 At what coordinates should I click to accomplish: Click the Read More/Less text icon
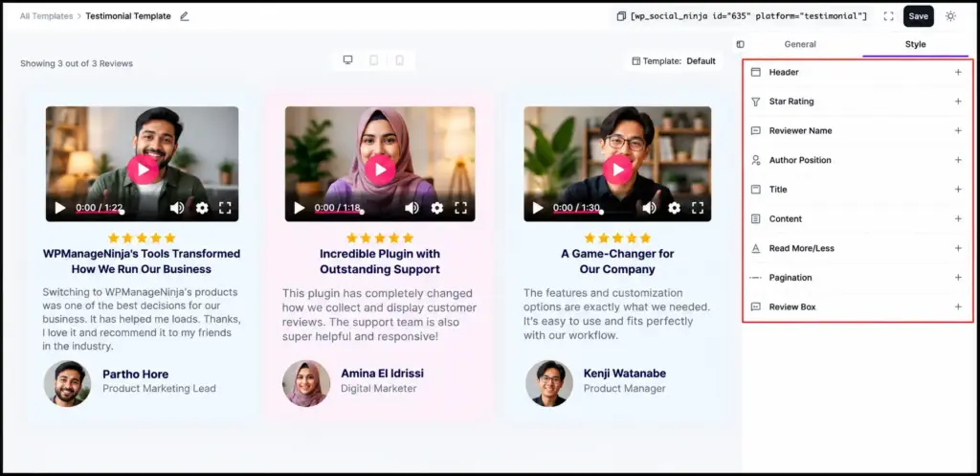click(x=756, y=248)
